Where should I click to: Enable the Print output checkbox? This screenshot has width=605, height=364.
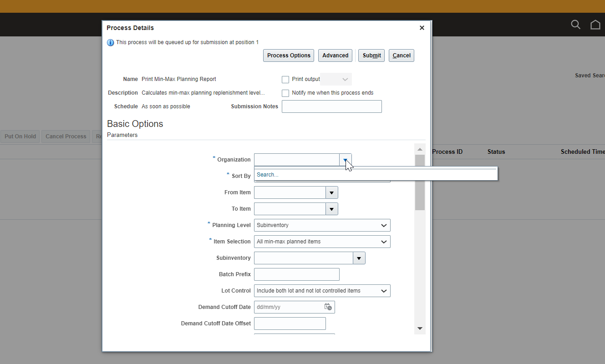click(x=285, y=79)
